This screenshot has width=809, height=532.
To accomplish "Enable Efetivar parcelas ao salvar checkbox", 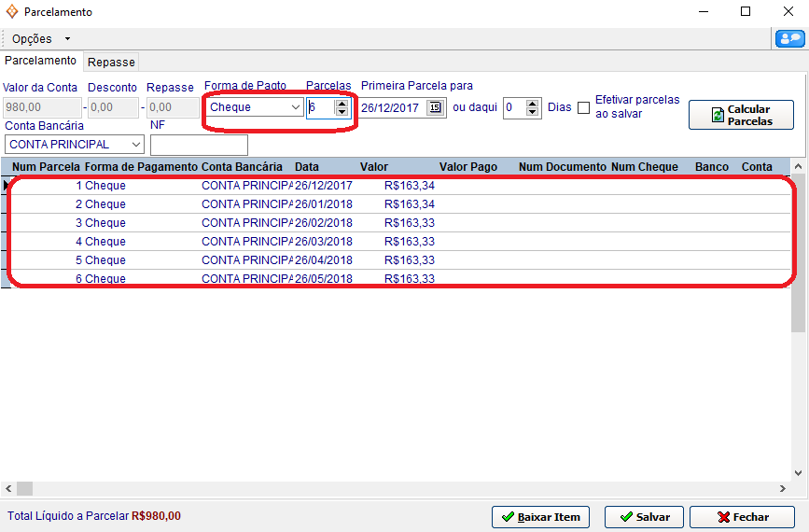I will (x=583, y=107).
